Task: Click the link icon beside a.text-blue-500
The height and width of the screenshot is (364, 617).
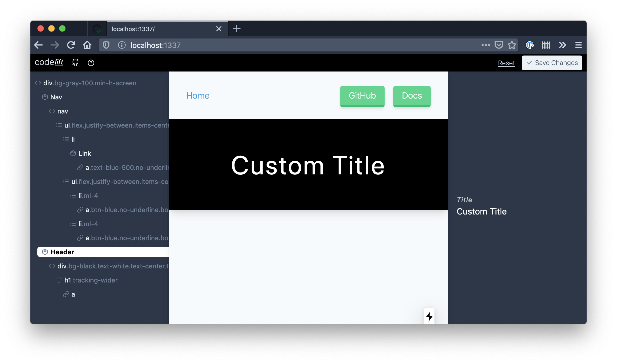Action: coord(80,167)
